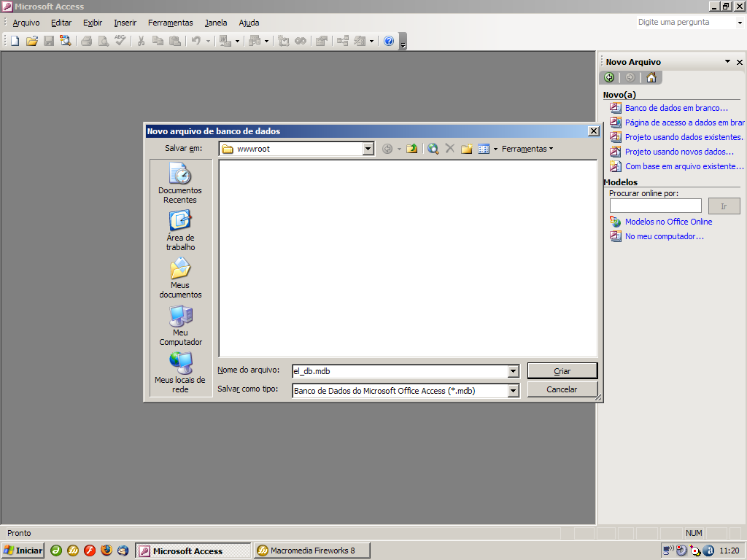
Task: Click the Cancelar button
Action: (x=562, y=389)
